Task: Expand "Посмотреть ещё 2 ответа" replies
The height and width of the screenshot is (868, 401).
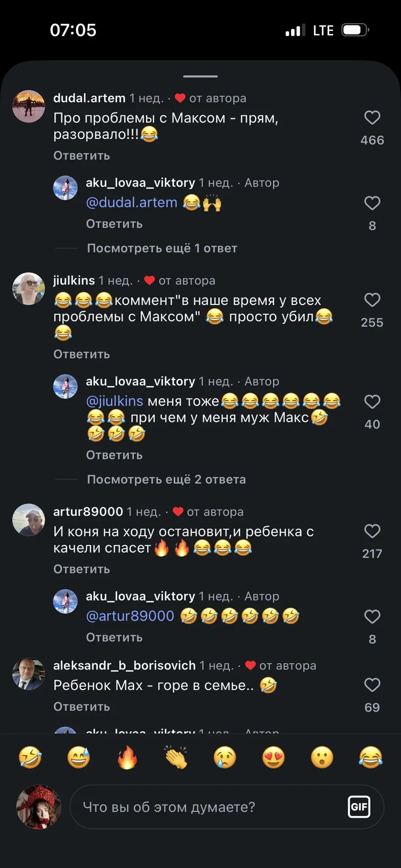Action: 167,479
